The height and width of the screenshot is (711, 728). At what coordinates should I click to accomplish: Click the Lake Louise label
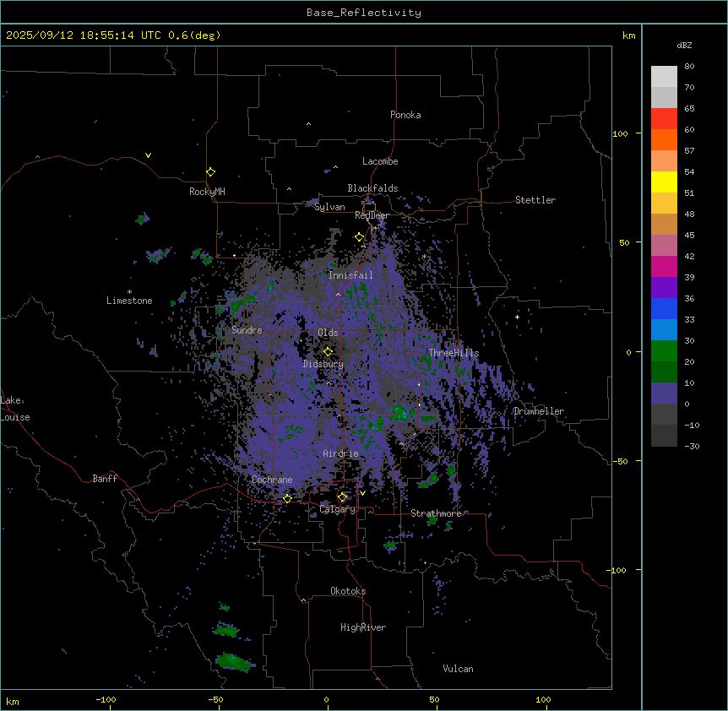coord(15,409)
